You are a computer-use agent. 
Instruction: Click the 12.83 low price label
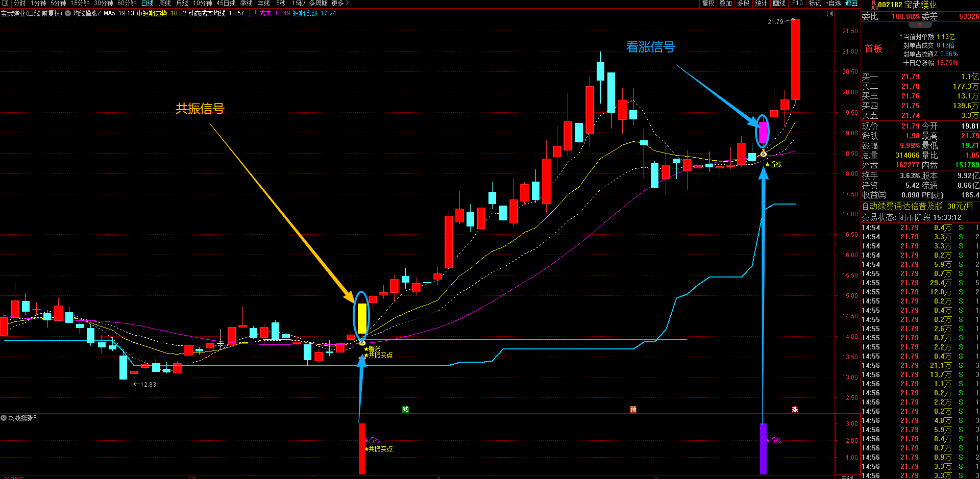pos(148,385)
